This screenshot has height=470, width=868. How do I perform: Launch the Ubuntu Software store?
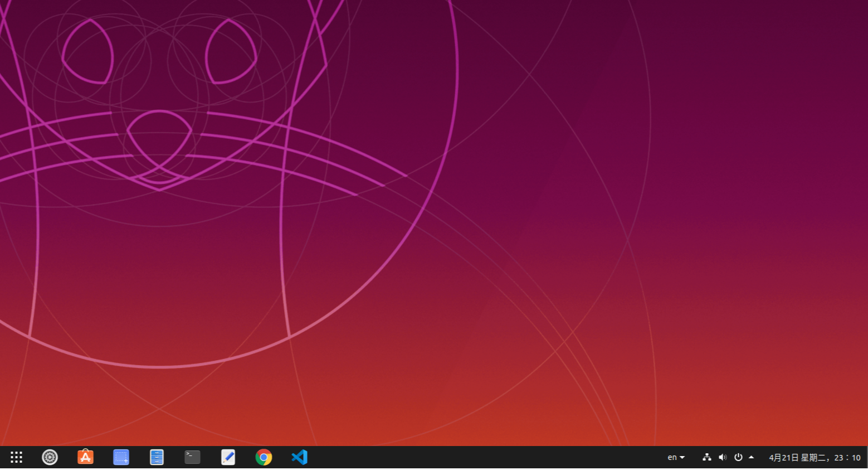click(x=85, y=457)
